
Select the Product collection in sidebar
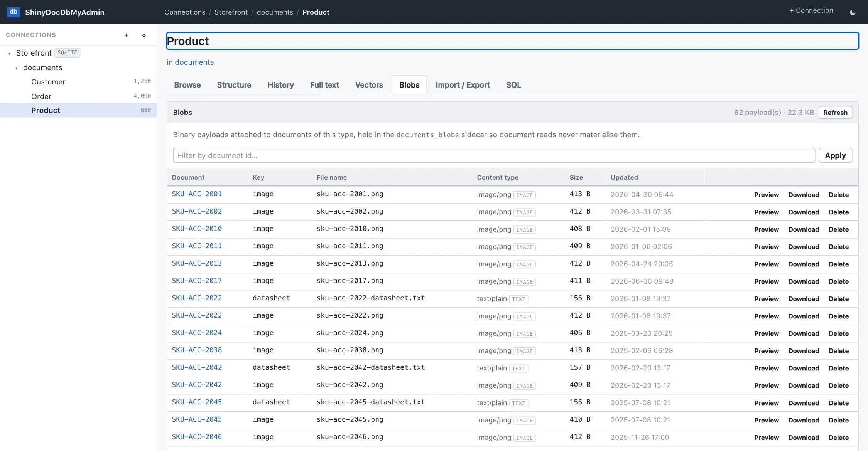point(78,110)
